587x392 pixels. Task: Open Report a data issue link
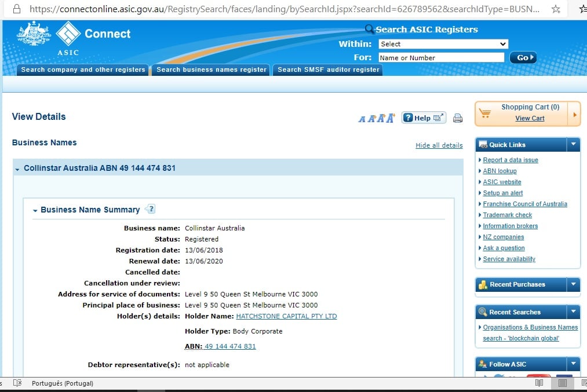(511, 160)
